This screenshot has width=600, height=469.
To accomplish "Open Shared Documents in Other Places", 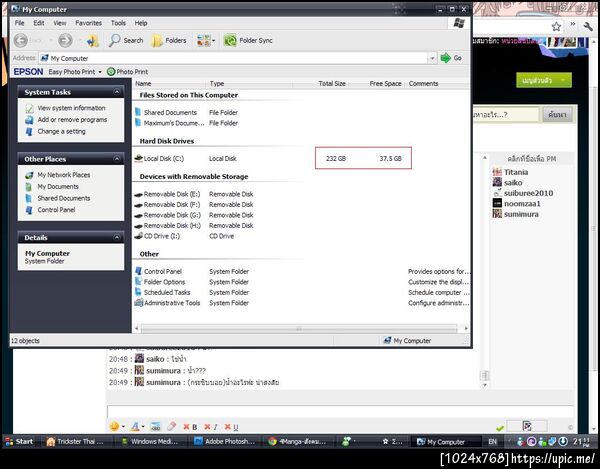I will click(64, 198).
